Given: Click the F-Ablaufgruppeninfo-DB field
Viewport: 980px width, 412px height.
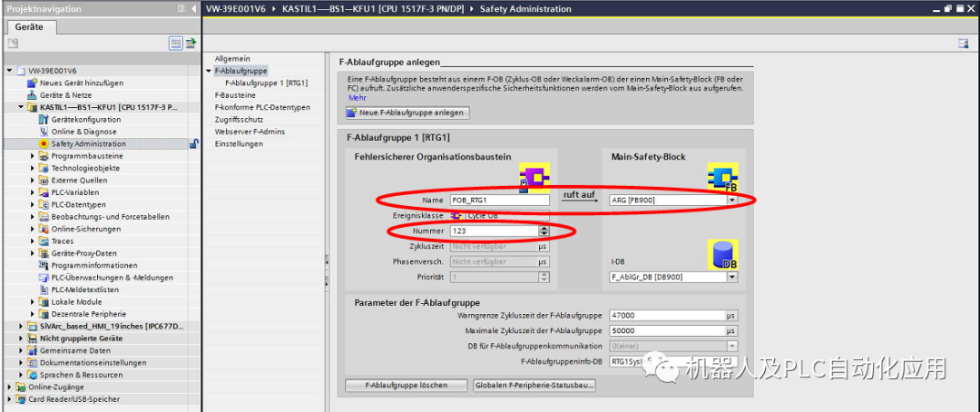Looking at the screenshot, I should [x=673, y=361].
